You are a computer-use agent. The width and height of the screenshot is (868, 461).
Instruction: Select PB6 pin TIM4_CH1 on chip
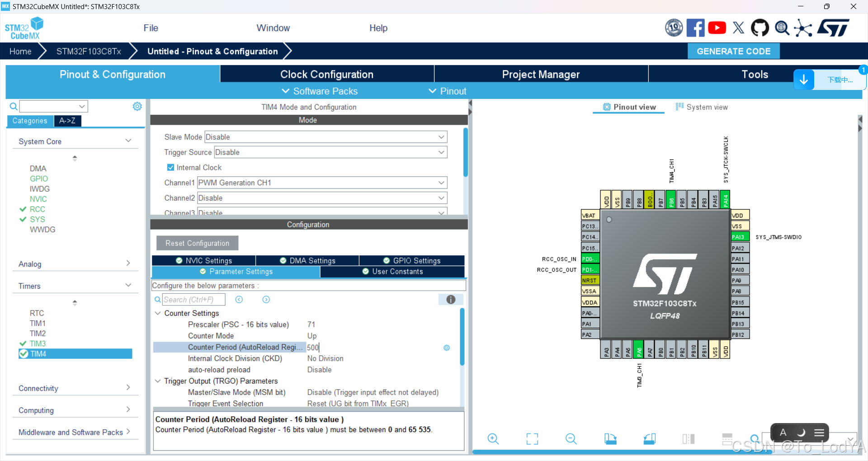coord(671,199)
